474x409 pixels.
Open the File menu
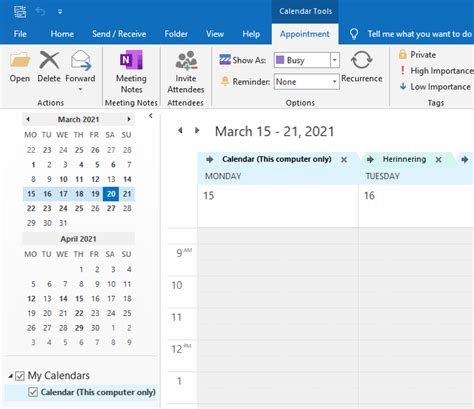tap(20, 34)
